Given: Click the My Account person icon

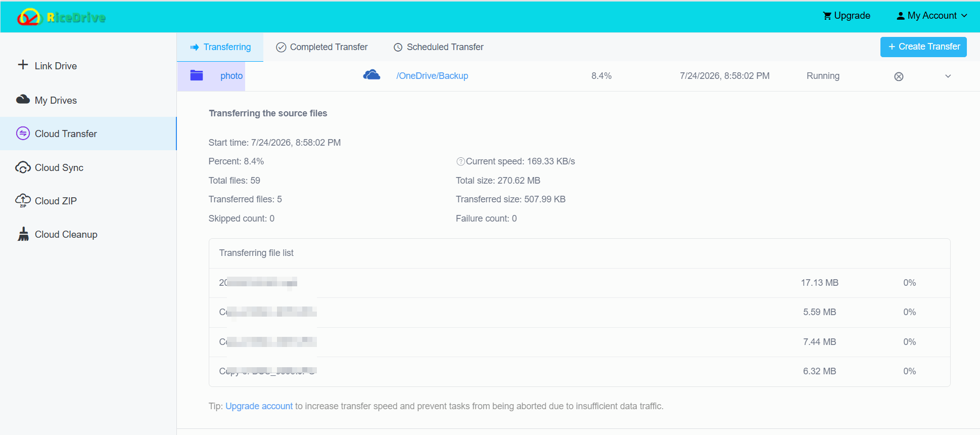Looking at the screenshot, I should coord(901,16).
